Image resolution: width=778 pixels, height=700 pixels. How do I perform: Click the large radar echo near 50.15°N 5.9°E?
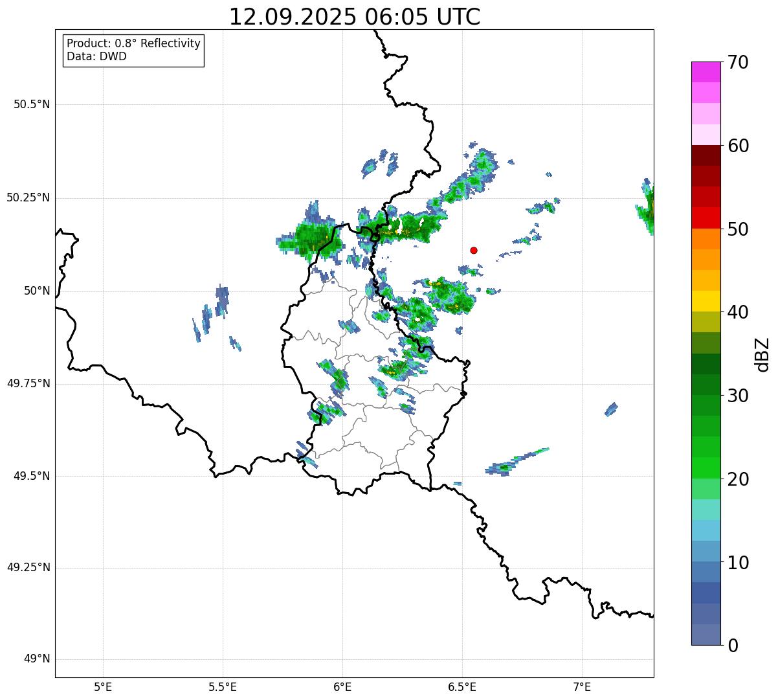(312, 234)
